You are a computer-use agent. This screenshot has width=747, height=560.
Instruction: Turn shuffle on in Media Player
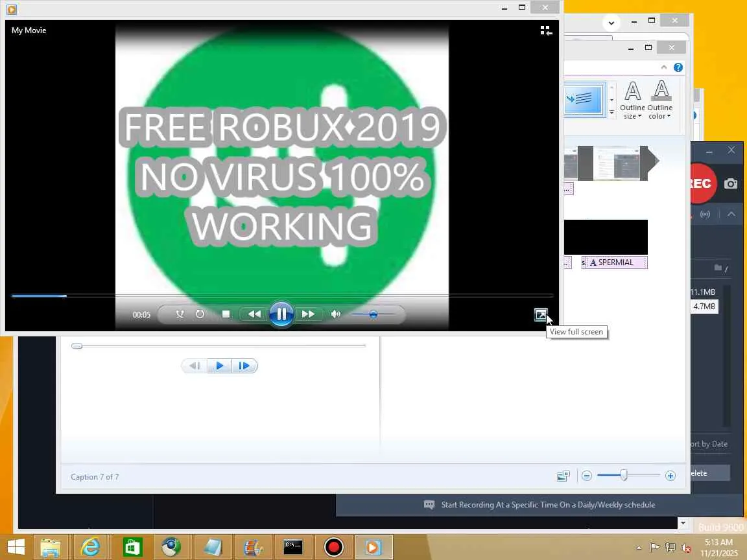tap(180, 314)
